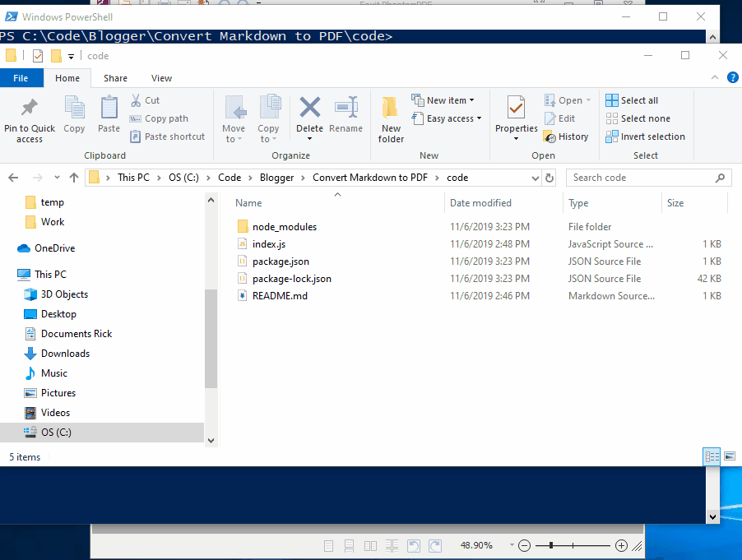This screenshot has width=742, height=560.
Task: Click Blogger in address breadcrumb
Action: (277, 178)
